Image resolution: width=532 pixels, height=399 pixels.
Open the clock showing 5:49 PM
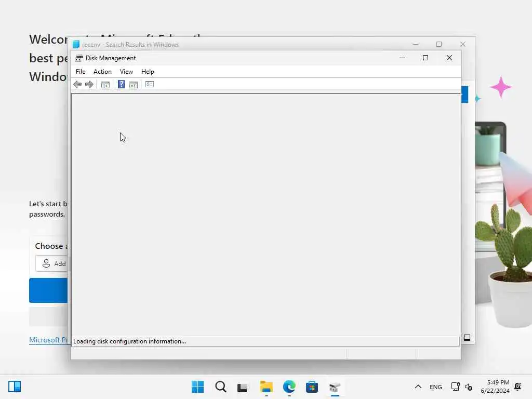point(495,387)
